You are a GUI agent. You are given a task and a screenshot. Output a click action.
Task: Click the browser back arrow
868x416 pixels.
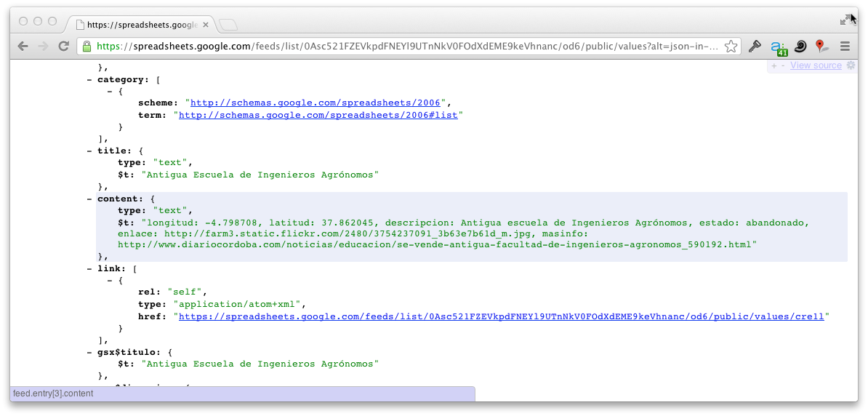(23, 47)
